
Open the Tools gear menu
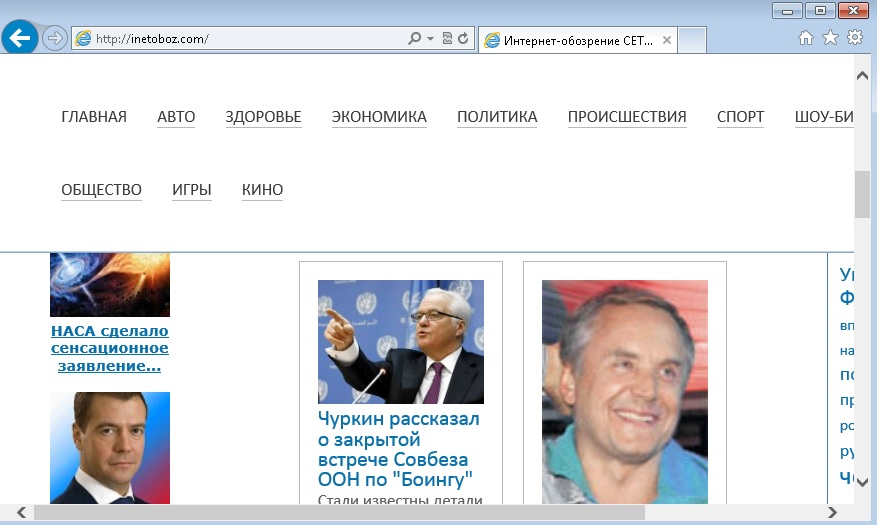pos(855,38)
